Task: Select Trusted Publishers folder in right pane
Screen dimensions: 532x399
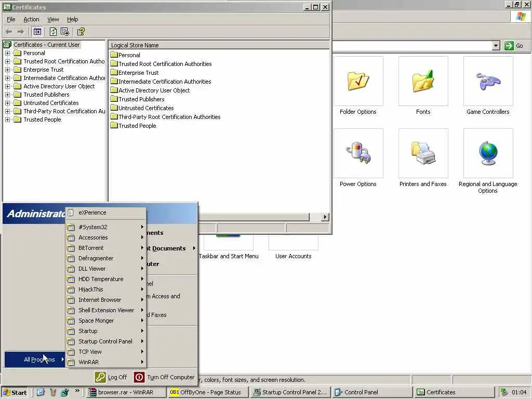Action: (x=137, y=99)
